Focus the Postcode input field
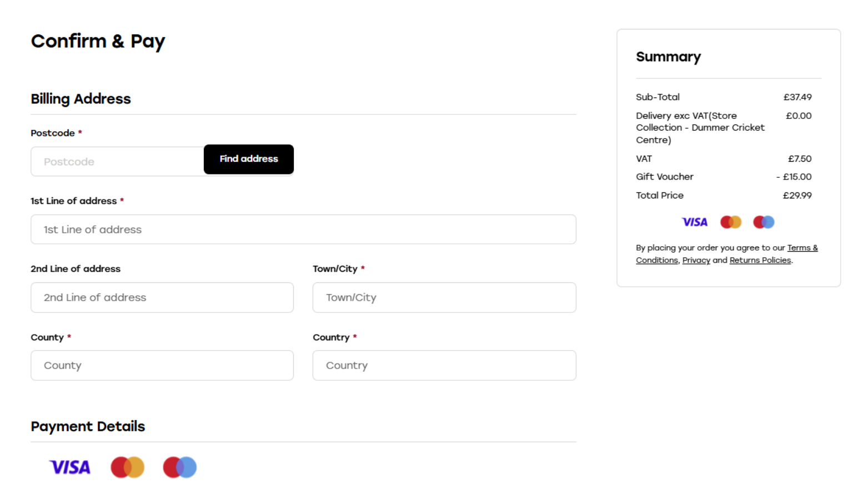Image resolution: width=868 pixels, height=488 pixels. pyautogui.click(x=117, y=162)
